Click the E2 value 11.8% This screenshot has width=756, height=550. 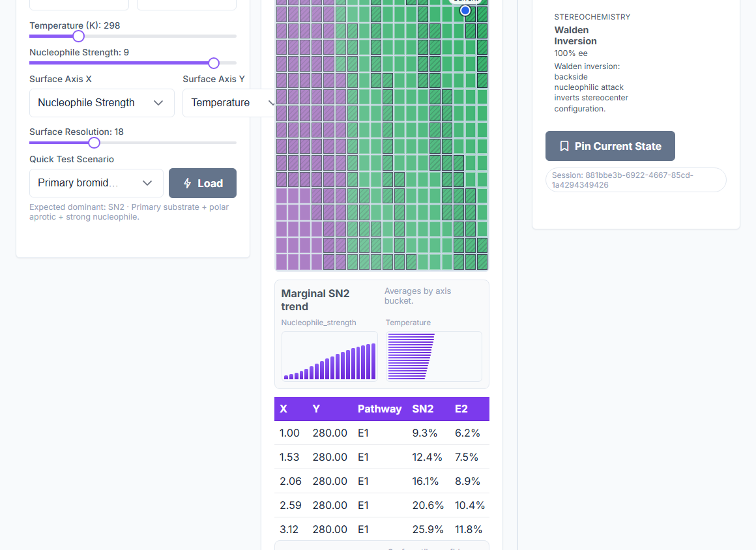469,529
